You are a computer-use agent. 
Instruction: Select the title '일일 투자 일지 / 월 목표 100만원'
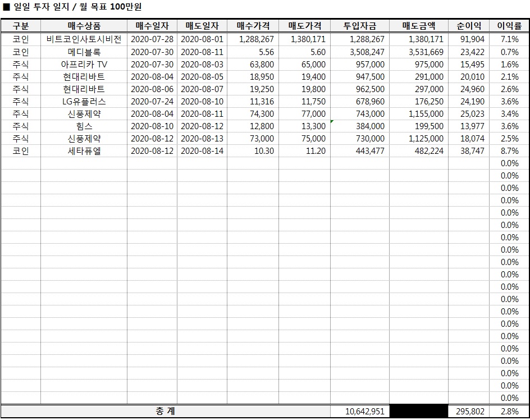pos(77,7)
